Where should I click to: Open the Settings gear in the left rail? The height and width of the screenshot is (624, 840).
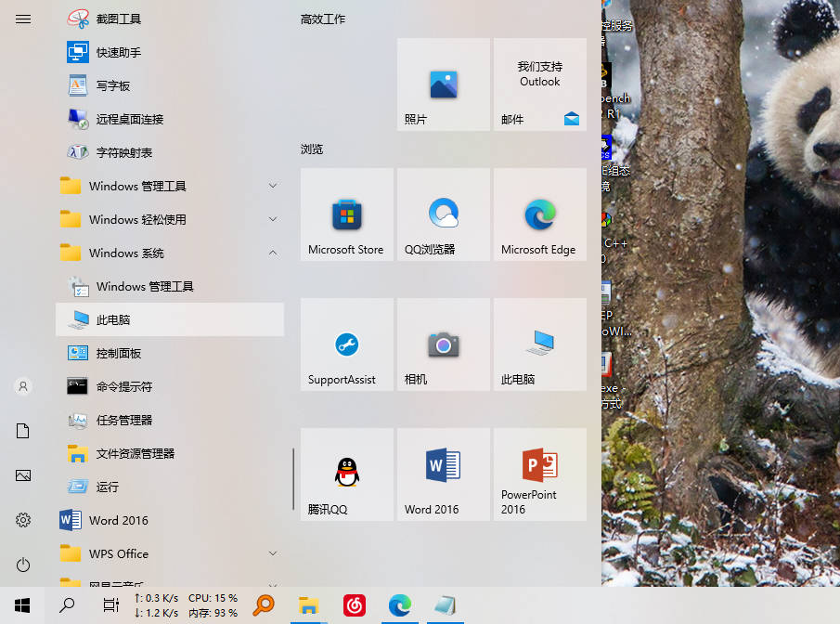click(22, 520)
